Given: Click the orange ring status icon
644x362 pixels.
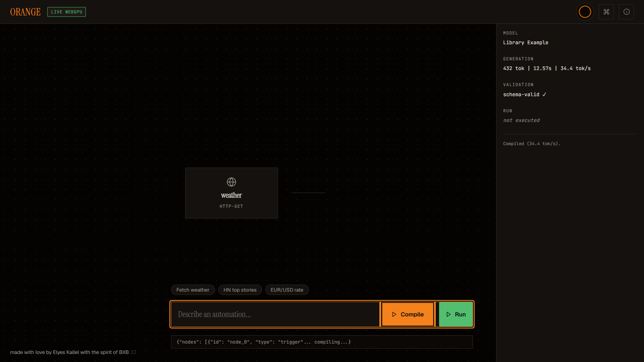Looking at the screenshot, I should pos(585,12).
